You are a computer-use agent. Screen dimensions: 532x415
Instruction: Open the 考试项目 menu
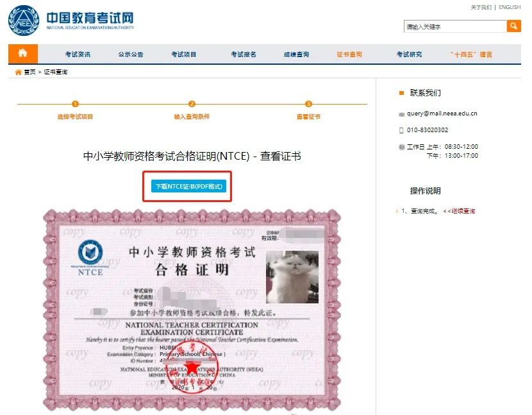pos(183,55)
